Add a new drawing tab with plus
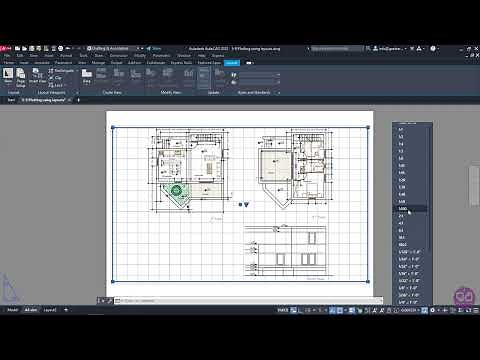Viewport: 480px width, 360px height. click(79, 100)
